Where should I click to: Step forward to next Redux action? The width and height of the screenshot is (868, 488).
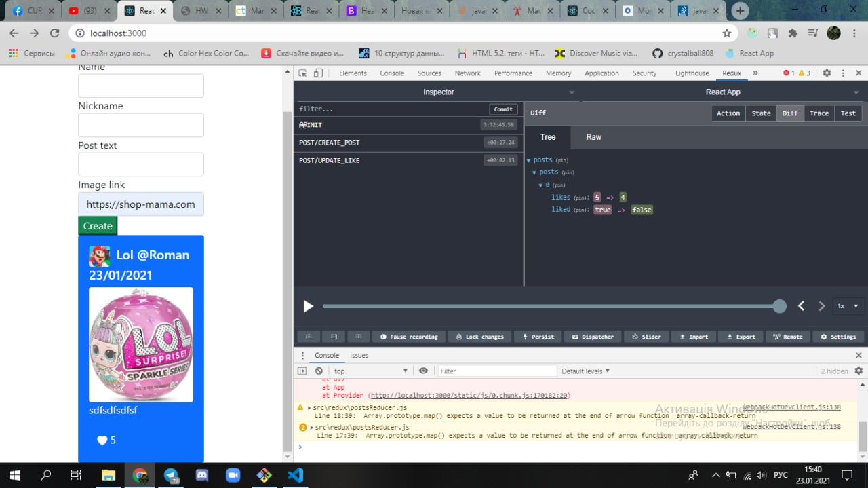coord(822,306)
